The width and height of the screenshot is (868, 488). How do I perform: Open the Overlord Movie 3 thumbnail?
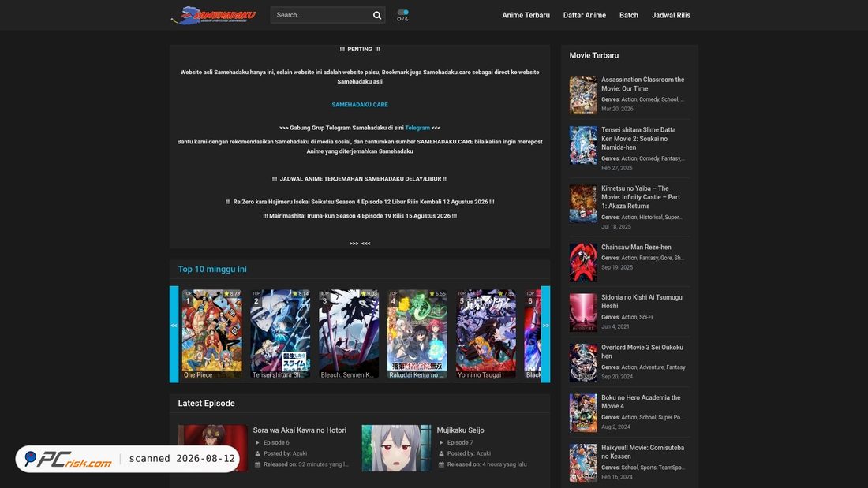[583, 363]
